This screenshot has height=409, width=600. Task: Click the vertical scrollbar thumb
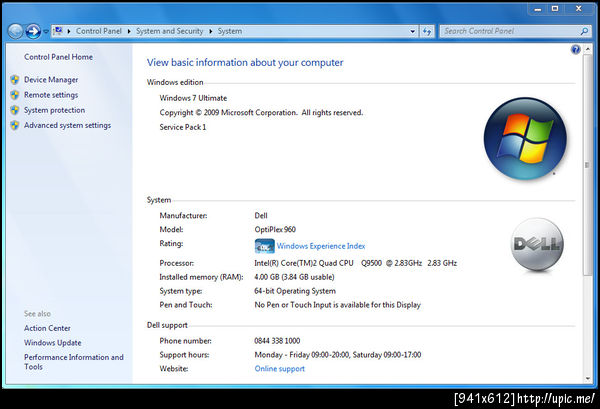click(x=587, y=165)
